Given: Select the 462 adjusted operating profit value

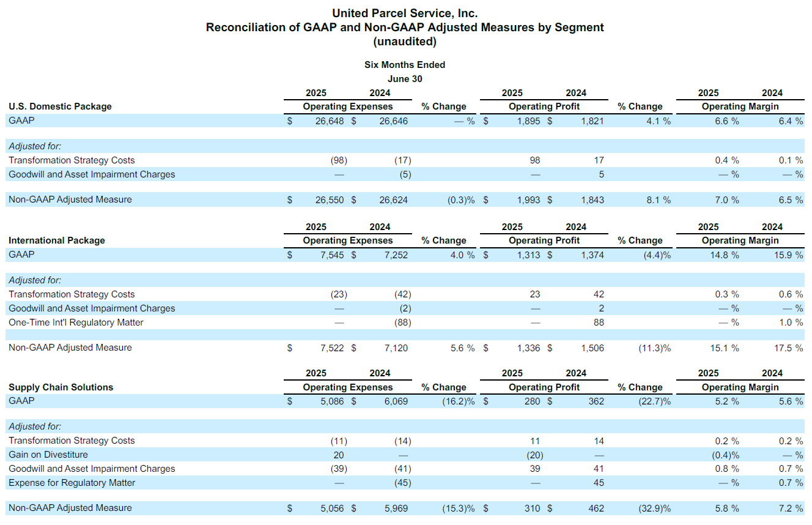Looking at the screenshot, I should tap(596, 508).
